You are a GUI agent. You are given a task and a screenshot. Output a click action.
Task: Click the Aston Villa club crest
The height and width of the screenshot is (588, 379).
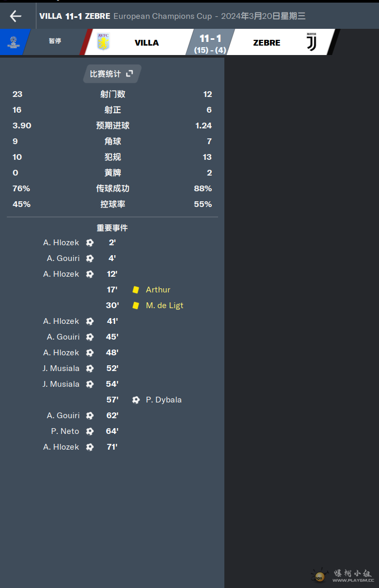click(x=103, y=41)
